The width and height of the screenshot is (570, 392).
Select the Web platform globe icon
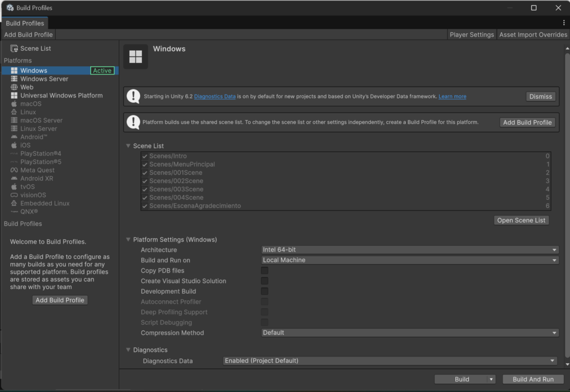click(14, 87)
